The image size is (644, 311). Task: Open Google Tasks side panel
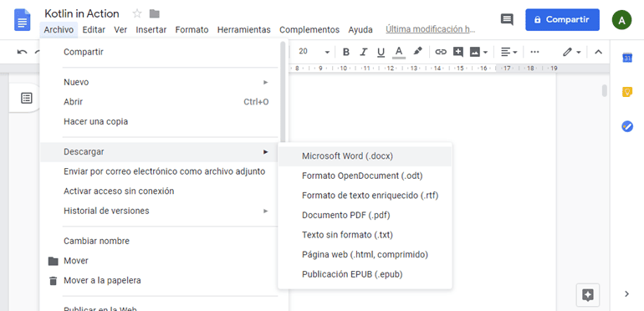627,127
